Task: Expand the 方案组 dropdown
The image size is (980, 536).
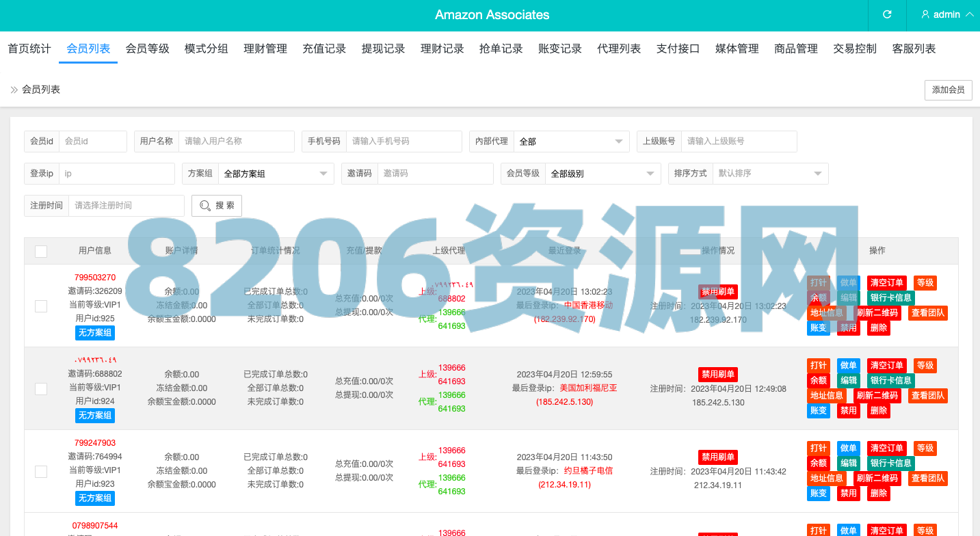Action: point(275,174)
